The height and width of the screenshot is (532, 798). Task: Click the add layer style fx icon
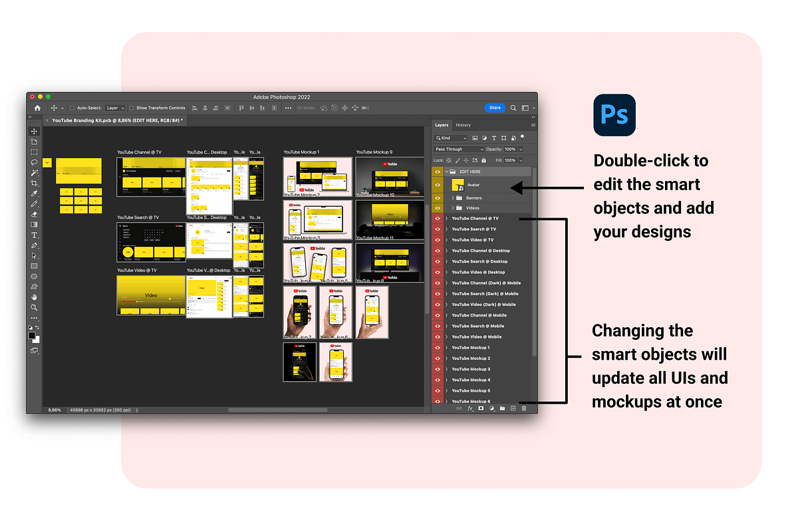point(470,408)
